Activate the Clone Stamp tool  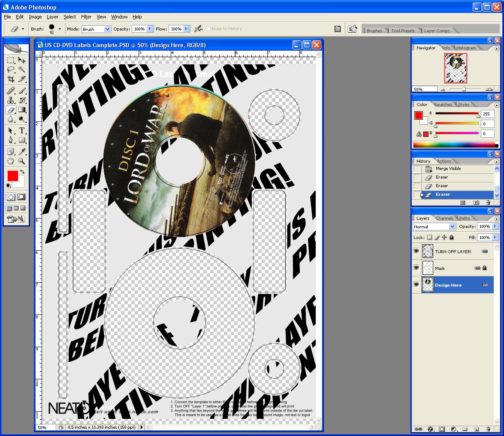11,100
